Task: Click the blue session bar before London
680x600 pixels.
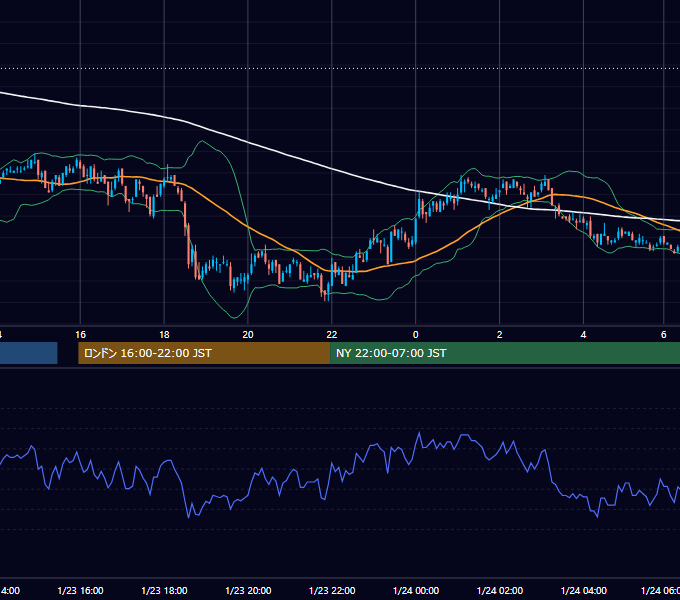Action: pyautogui.click(x=29, y=353)
